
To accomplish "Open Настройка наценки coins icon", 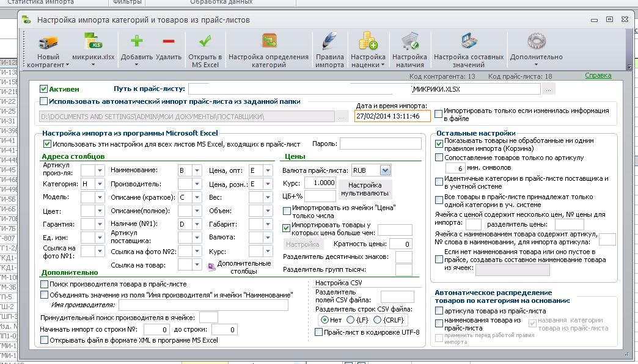I will click(368, 41).
